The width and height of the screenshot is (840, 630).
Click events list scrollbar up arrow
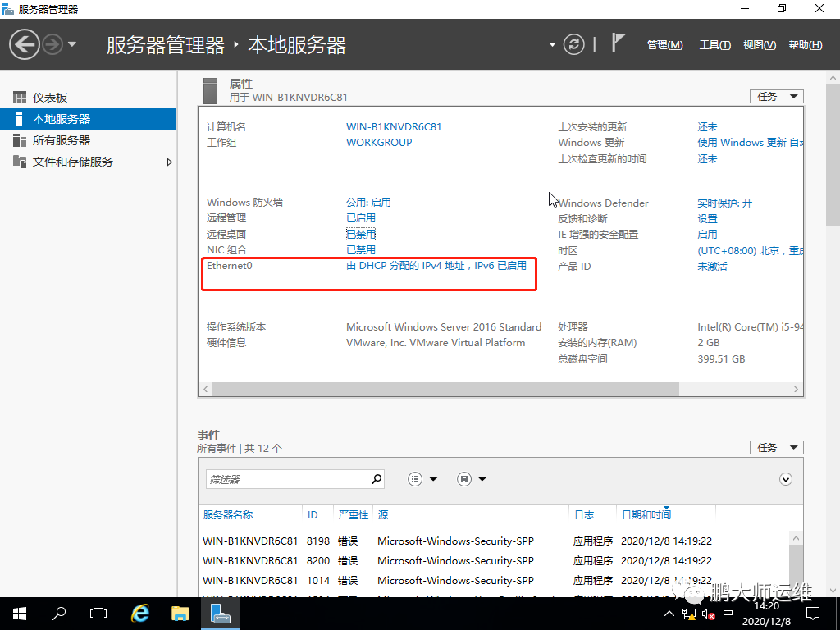796,538
